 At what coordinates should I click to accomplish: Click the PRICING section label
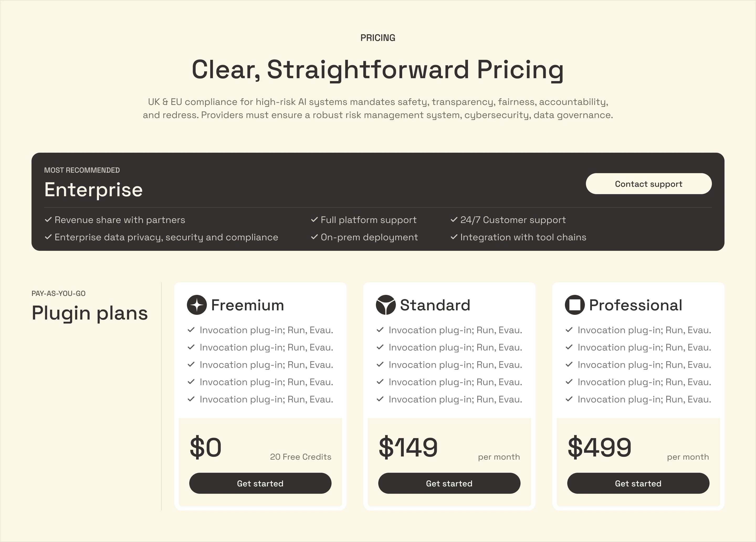(378, 38)
